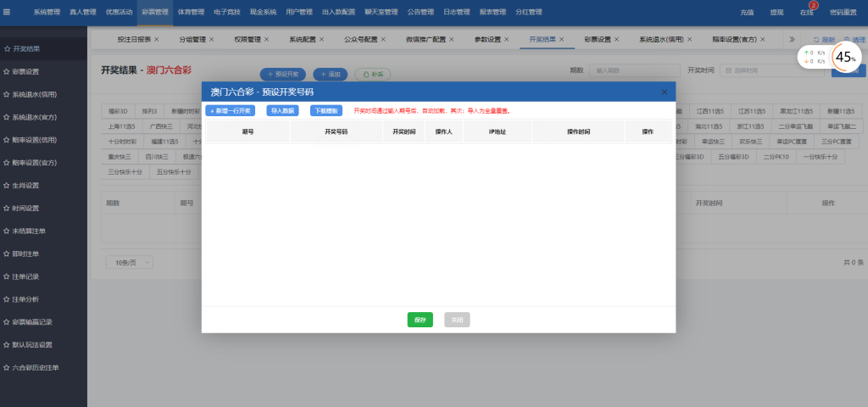868x407 pixels.
Task: Close the 预设开奖号码 dialog with the X
Action: (x=664, y=92)
